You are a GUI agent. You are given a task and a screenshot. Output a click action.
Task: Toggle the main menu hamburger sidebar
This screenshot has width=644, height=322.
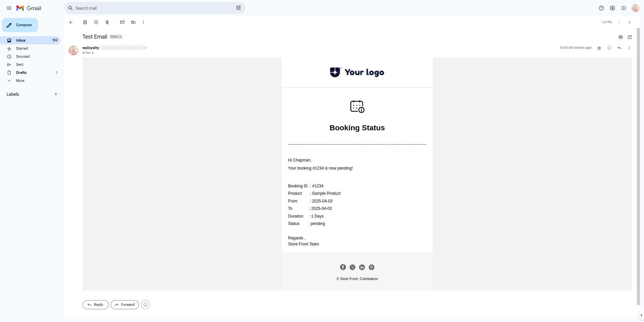[x=9, y=8]
